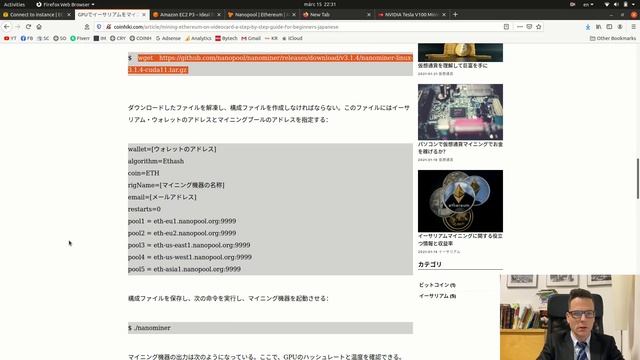Switch to the Nanopool Ethereum tab
Viewport: 640px width, 360px height.
click(x=262, y=14)
